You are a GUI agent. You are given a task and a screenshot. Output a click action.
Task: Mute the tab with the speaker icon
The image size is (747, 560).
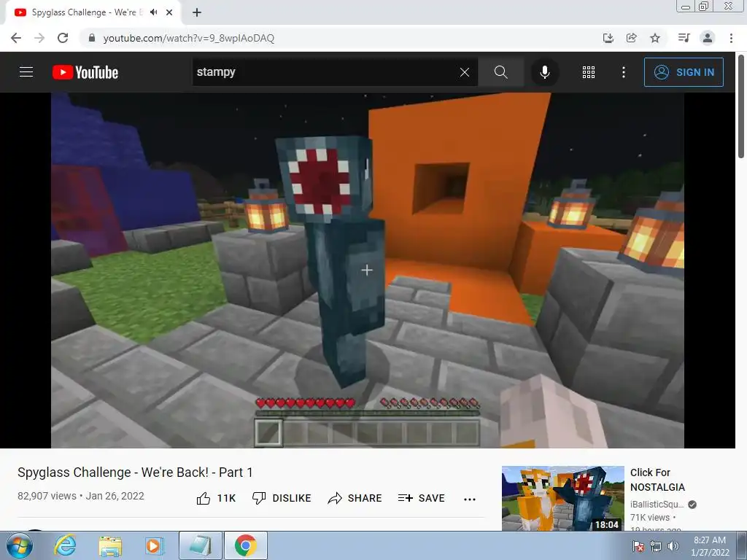pyautogui.click(x=153, y=12)
